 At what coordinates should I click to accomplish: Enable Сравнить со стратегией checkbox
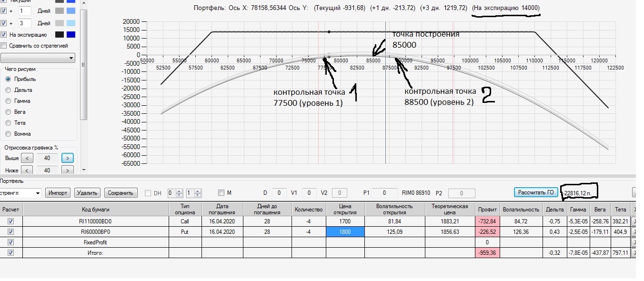pyautogui.click(x=4, y=46)
